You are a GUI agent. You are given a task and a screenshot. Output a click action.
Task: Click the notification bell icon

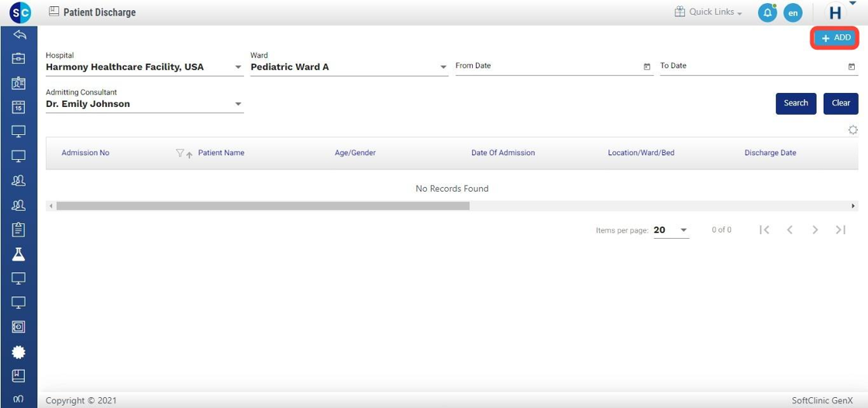766,13
